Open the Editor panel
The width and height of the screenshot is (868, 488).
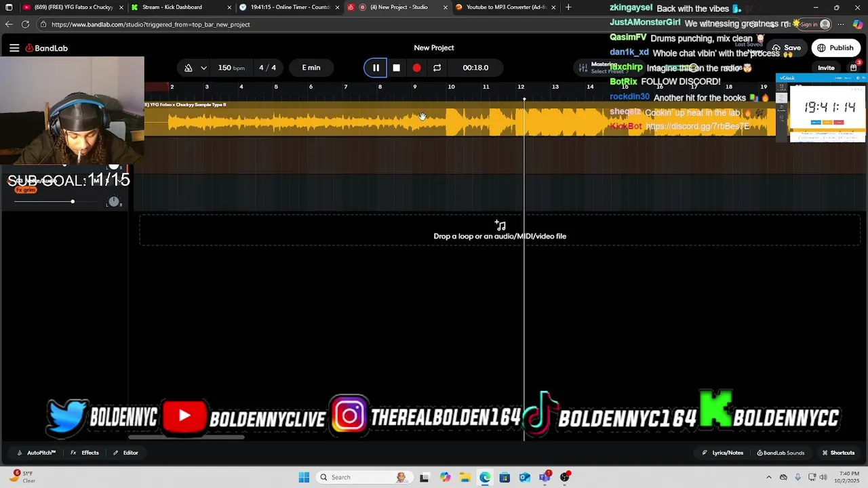tap(125, 453)
